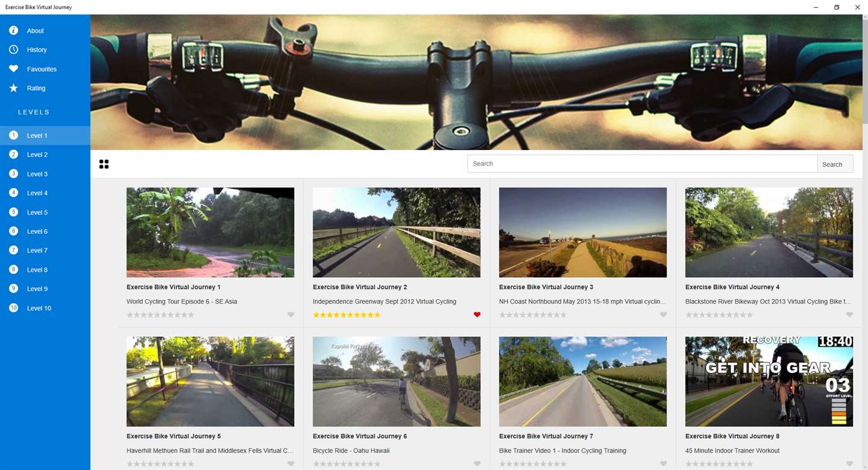
Task: Select the Level 3 numbered circle icon
Action: pos(13,174)
